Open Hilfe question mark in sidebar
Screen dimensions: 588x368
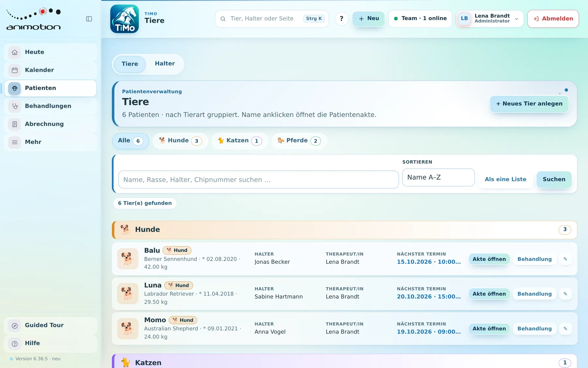coord(15,343)
